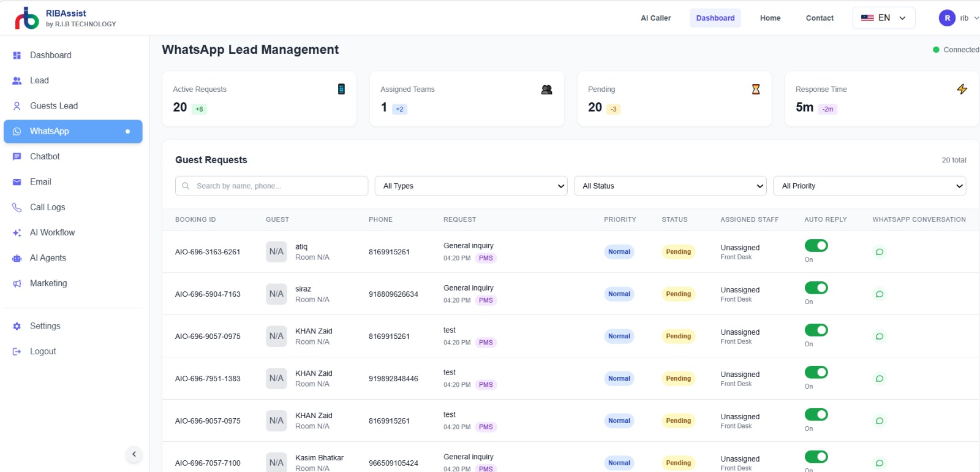
Task: Click the N/A avatar for atiq
Action: coord(276,251)
